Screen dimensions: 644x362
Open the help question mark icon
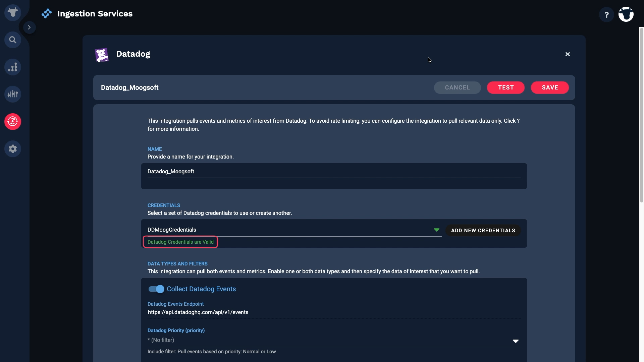[x=606, y=15]
